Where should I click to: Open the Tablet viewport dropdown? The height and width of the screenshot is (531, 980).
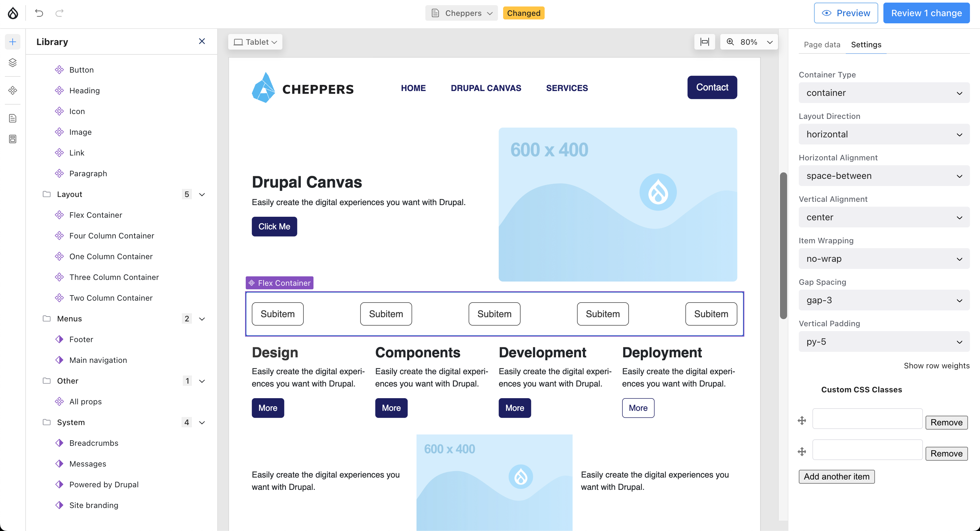click(255, 42)
